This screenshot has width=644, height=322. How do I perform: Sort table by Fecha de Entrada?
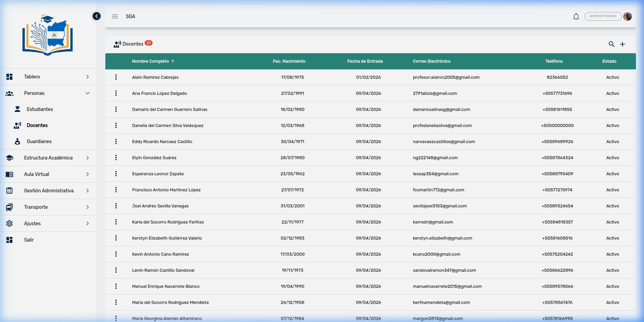click(x=365, y=61)
